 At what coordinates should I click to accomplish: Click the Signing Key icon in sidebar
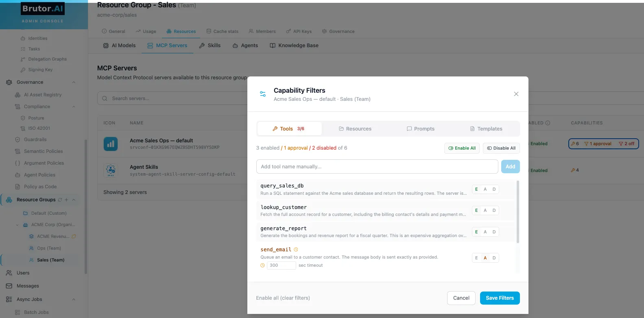[23, 70]
